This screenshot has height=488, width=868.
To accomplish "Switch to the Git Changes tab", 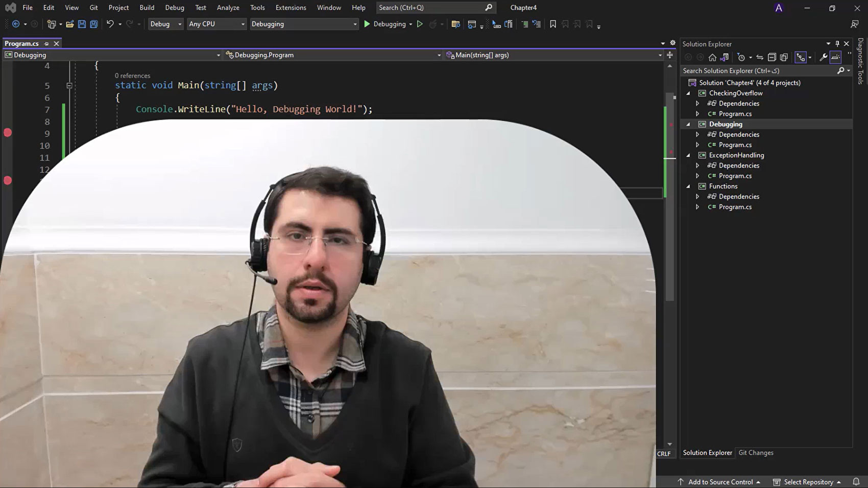I will click(756, 453).
